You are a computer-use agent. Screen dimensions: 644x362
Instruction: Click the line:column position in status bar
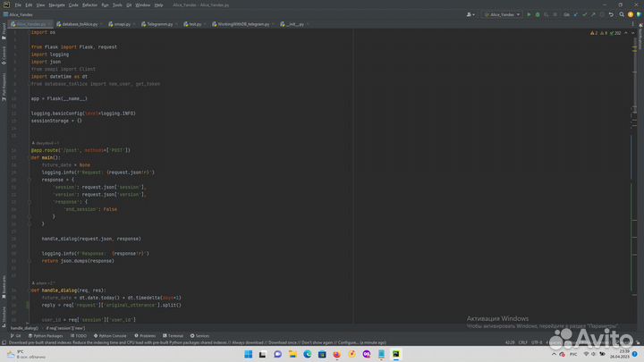(x=510, y=342)
